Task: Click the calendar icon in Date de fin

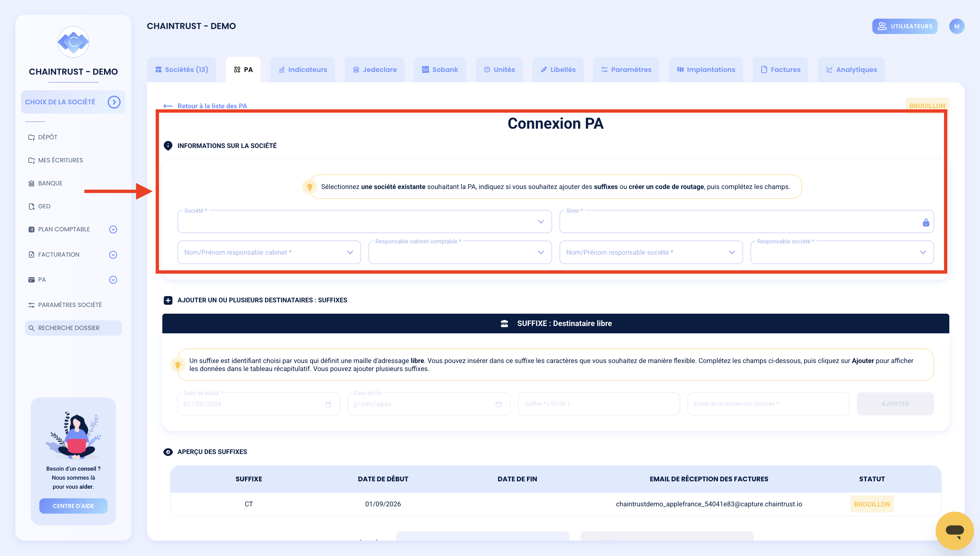Action: 498,404
